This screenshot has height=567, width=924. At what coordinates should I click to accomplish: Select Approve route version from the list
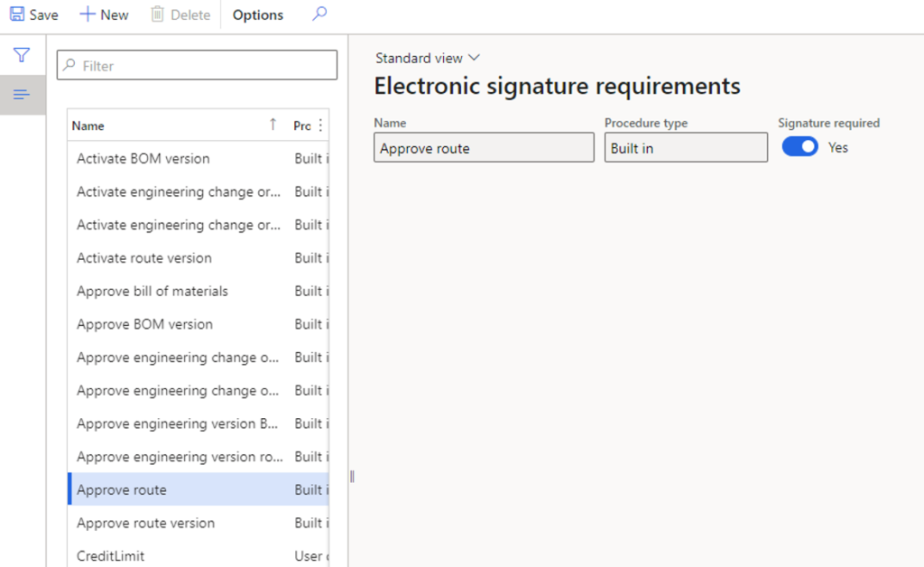click(x=145, y=523)
